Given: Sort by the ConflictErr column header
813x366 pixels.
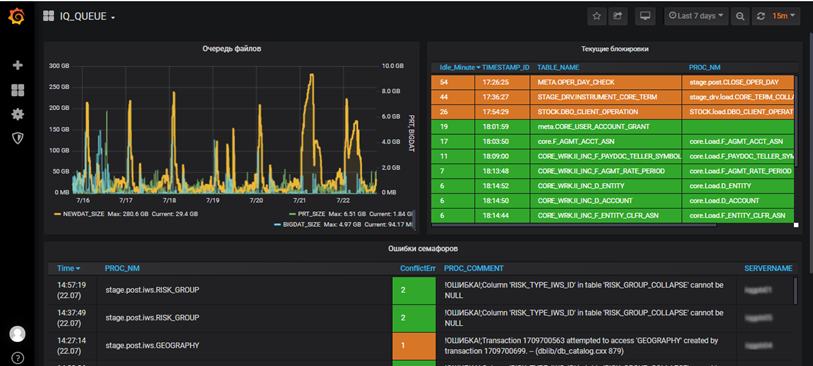Looking at the screenshot, I should [417, 268].
